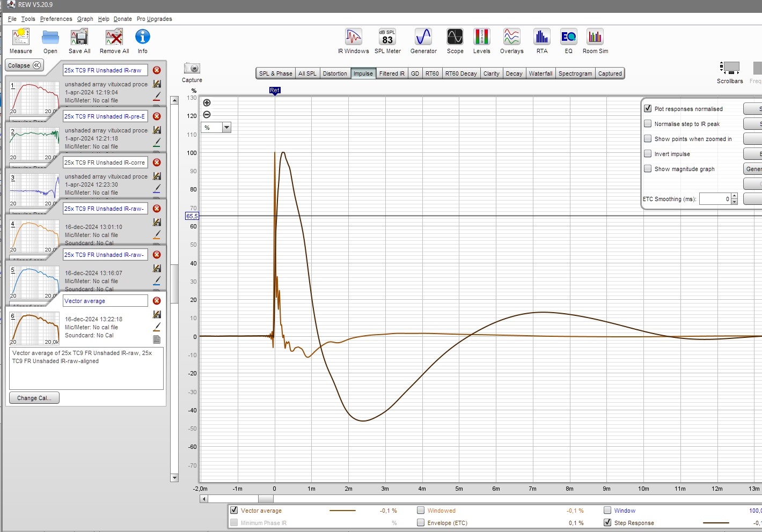Zoom in with the plus magnifier
This screenshot has width=762, height=532.
point(207,102)
